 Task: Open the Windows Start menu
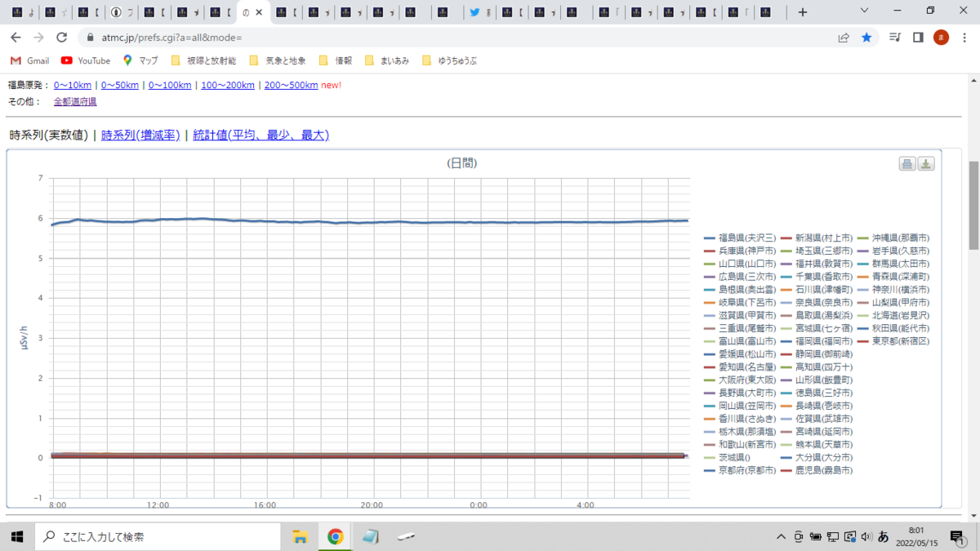(x=16, y=536)
